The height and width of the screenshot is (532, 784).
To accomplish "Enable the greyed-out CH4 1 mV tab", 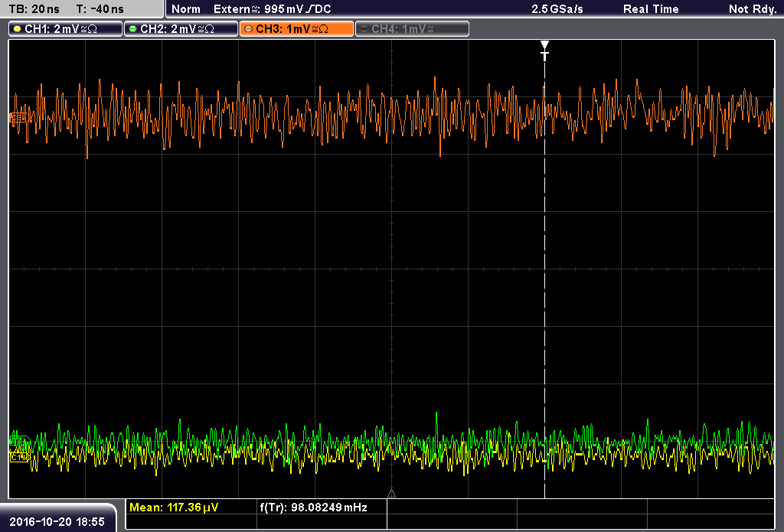I will (x=412, y=29).
